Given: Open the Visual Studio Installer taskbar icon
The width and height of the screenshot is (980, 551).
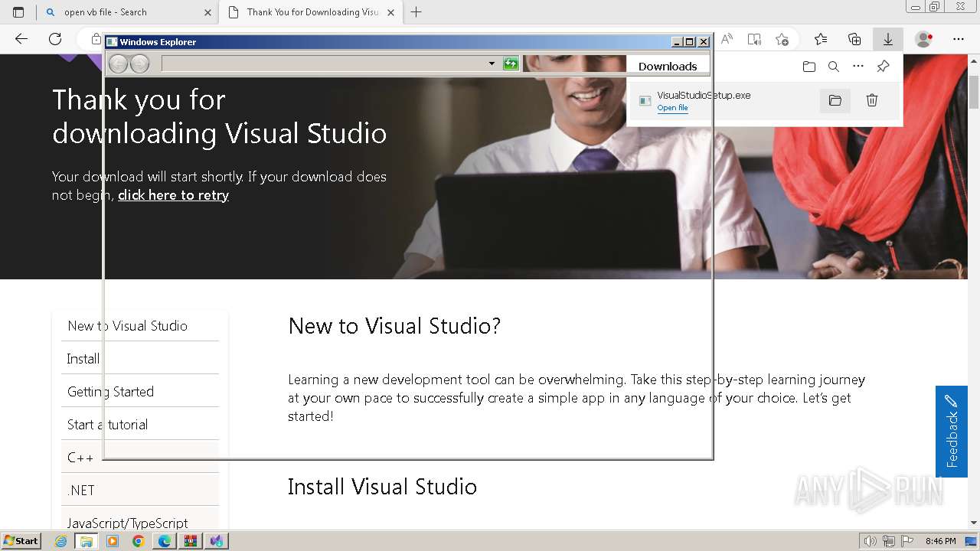Looking at the screenshot, I should pyautogui.click(x=217, y=541).
